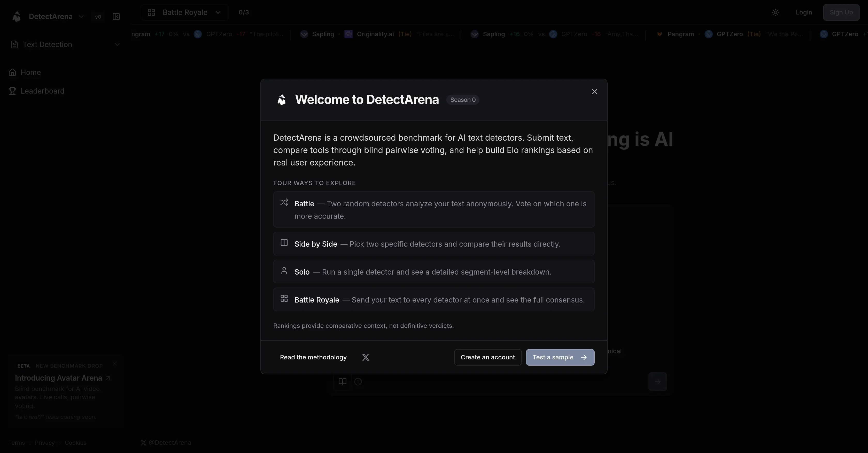The width and height of the screenshot is (868, 453).
Task: Click the DetectArena logo in dialog header
Action: [282, 100]
